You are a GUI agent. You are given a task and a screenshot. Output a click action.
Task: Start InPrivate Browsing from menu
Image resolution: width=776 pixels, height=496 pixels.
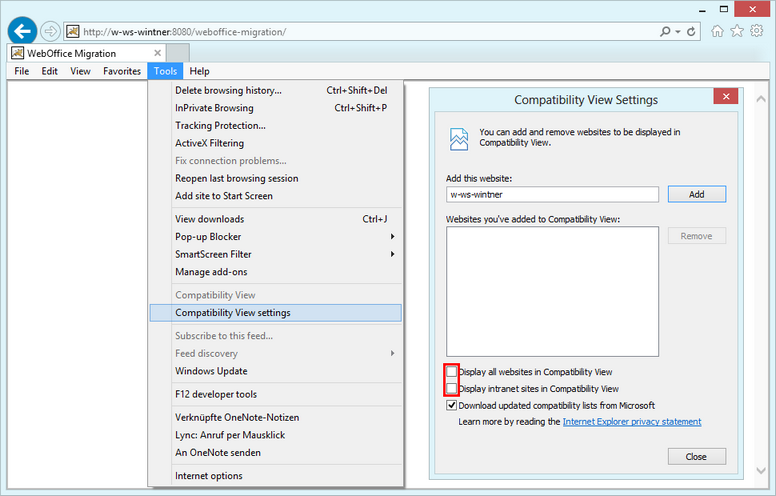pyautogui.click(x=276, y=108)
